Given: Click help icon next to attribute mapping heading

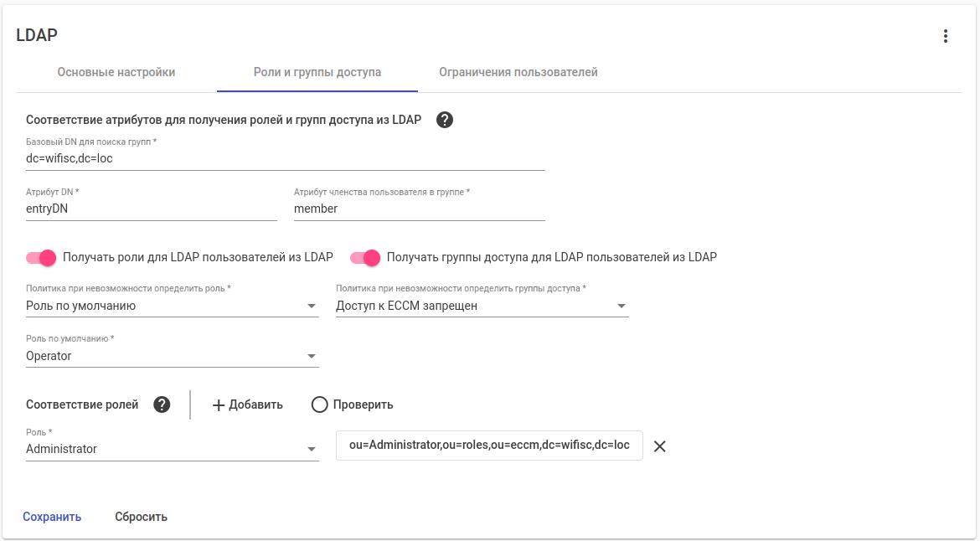Looking at the screenshot, I should 445,120.
